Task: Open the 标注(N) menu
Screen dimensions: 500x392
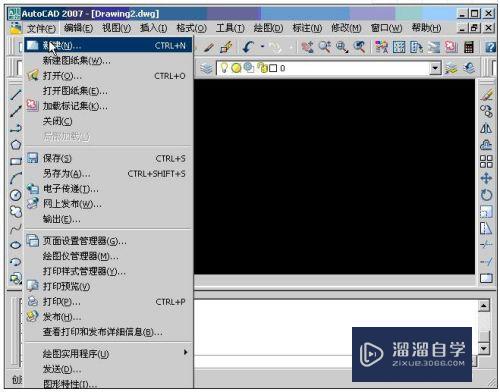Action: coord(307,28)
